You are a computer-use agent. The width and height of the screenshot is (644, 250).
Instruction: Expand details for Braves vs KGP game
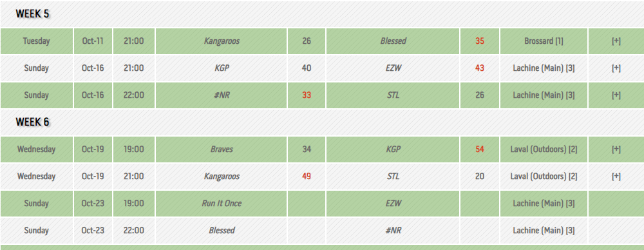[x=616, y=149]
